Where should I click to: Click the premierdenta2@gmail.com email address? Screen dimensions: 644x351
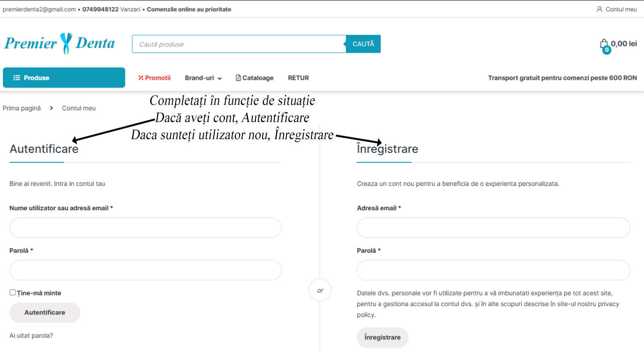[x=39, y=9]
